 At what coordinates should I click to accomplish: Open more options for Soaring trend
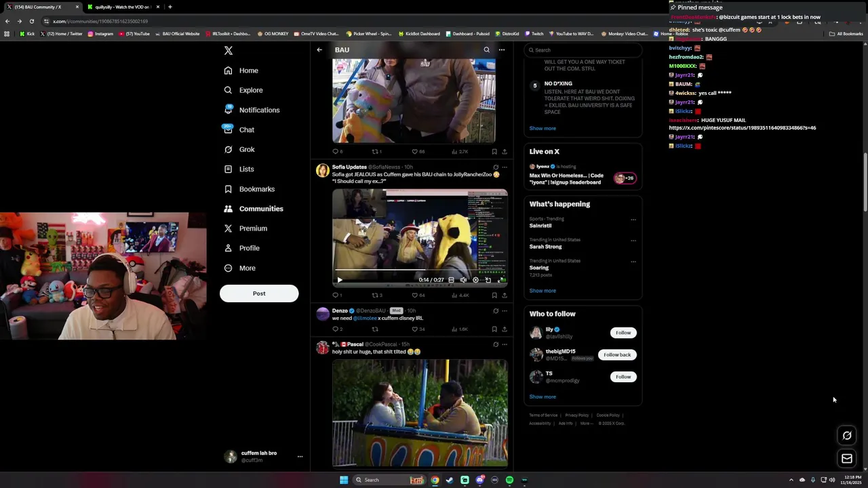(x=633, y=262)
